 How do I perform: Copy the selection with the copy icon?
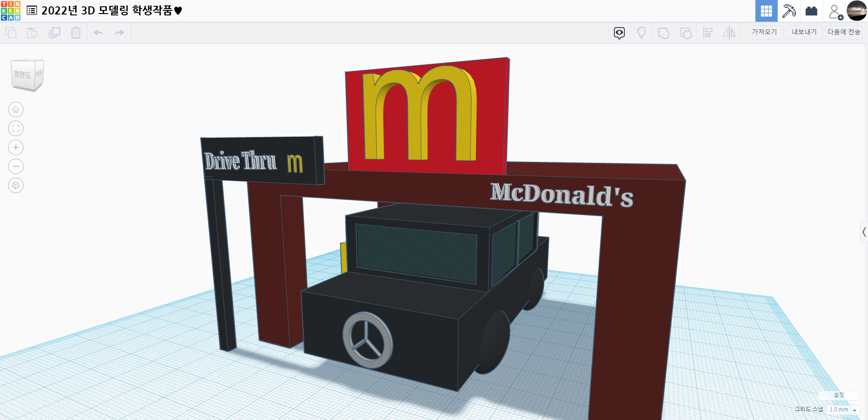[x=11, y=33]
